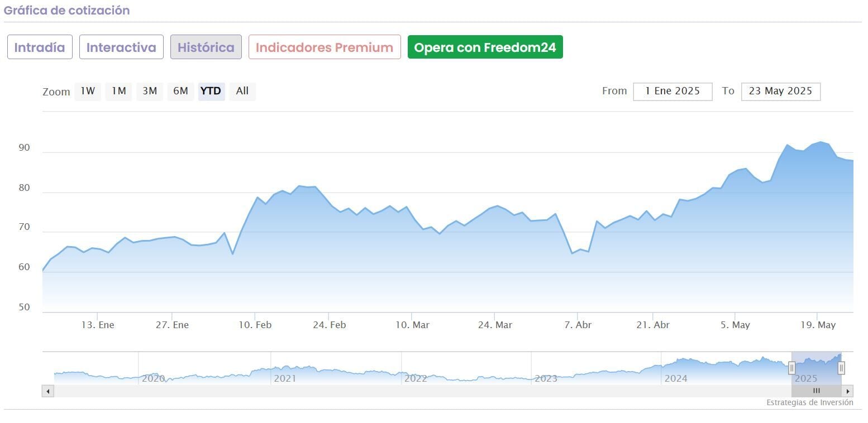Click the To date field

[x=780, y=92]
